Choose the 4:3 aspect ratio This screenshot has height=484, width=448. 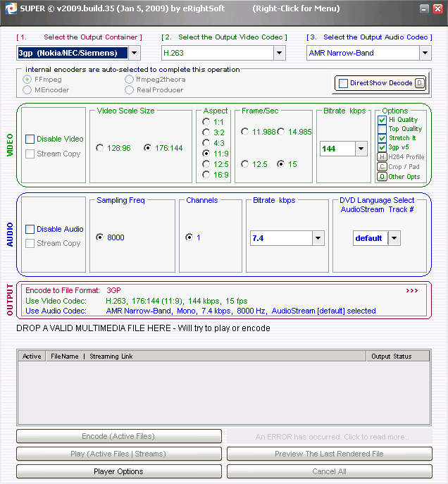point(206,142)
